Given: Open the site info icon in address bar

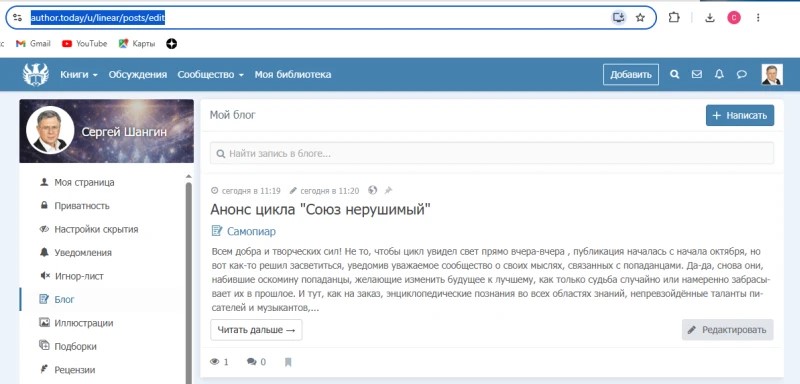Looking at the screenshot, I should (x=17, y=18).
